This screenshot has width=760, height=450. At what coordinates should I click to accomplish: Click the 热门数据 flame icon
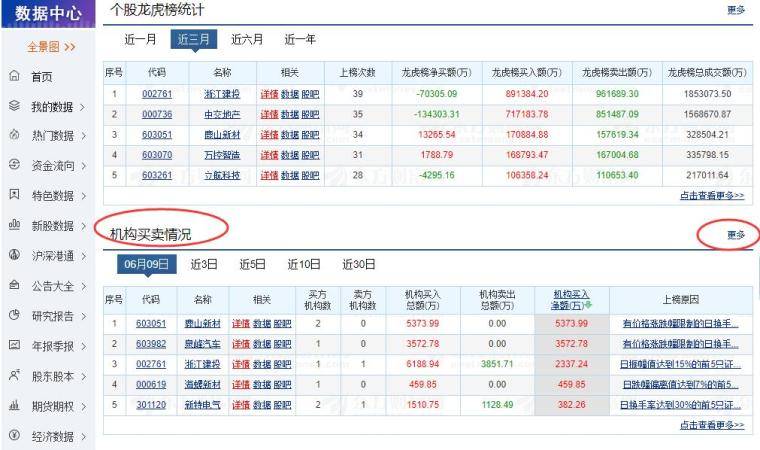click(x=15, y=135)
